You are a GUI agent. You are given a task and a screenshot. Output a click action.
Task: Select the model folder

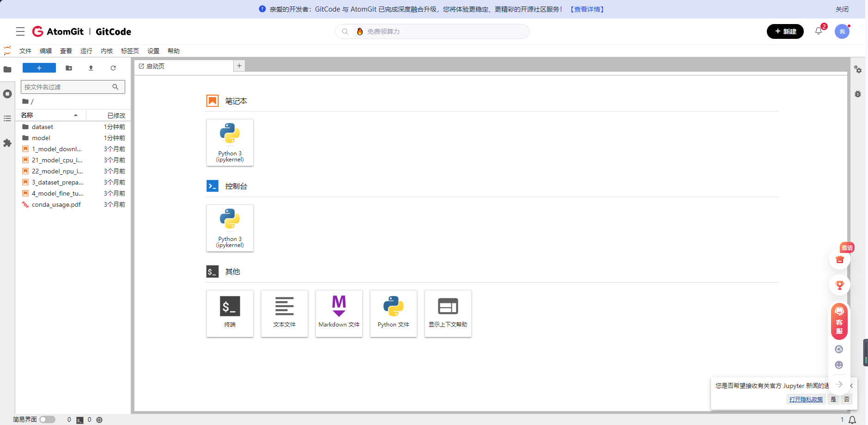(x=73, y=138)
